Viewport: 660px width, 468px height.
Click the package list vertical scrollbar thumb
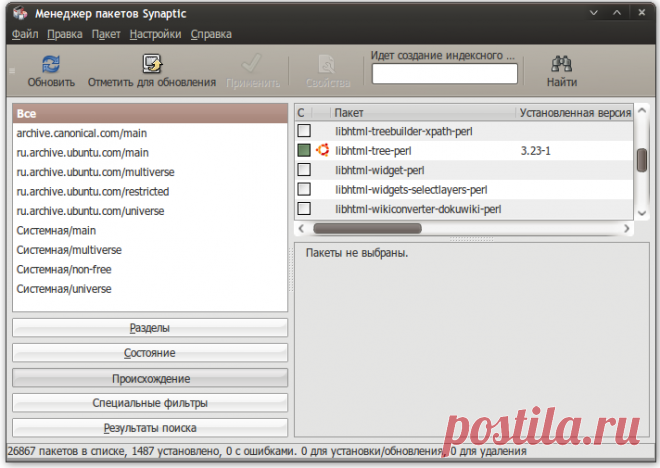click(x=641, y=160)
